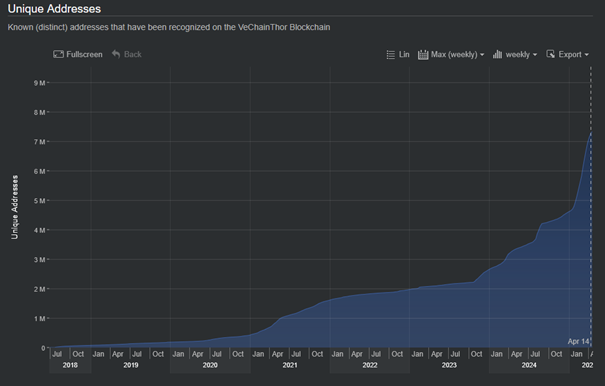Select the 2018 year band on the axis
The image size is (605, 386).
(x=70, y=365)
